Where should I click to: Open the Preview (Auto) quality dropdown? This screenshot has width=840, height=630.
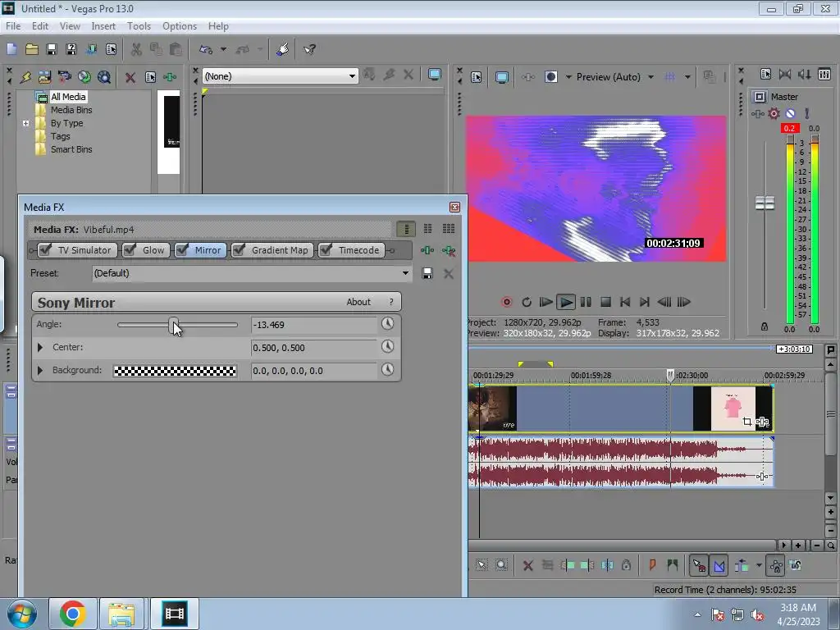(x=651, y=77)
